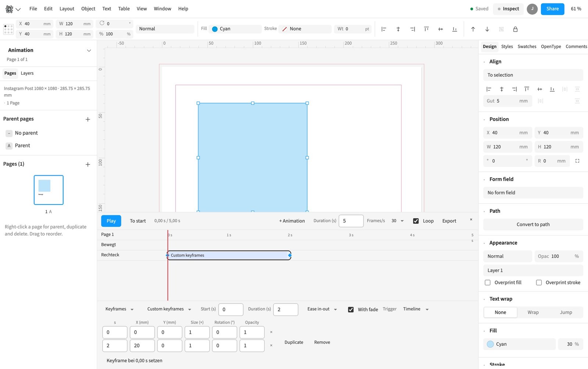Set text wrap to Wrap
Screen dimensions: 588x369
coord(533,312)
